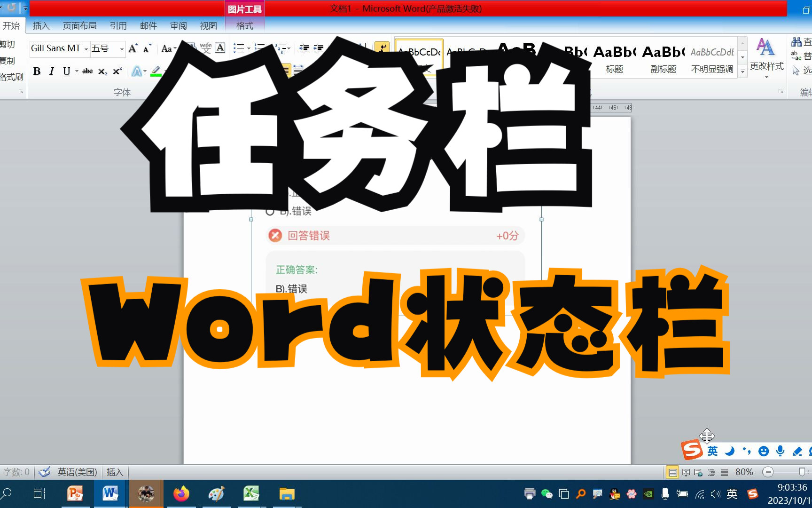
Task: Open File Explorer from the taskbar
Action: 287,494
